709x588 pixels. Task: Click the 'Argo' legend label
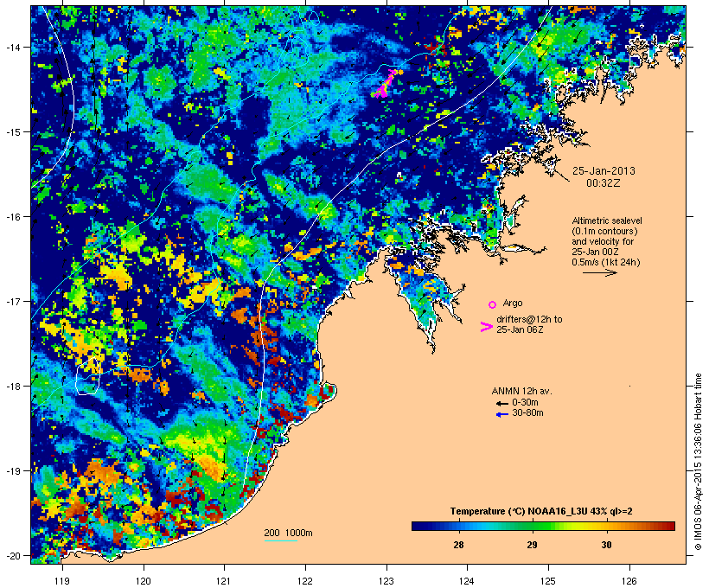coord(513,303)
